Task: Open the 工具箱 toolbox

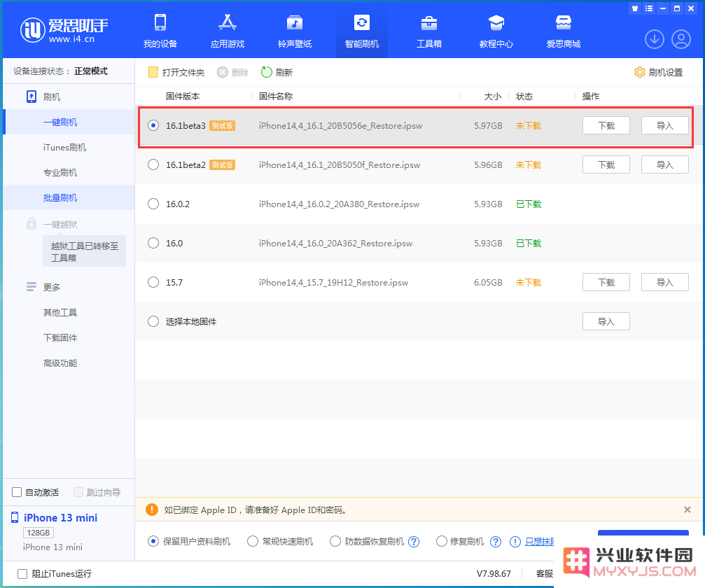Action: pyautogui.click(x=429, y=31)
